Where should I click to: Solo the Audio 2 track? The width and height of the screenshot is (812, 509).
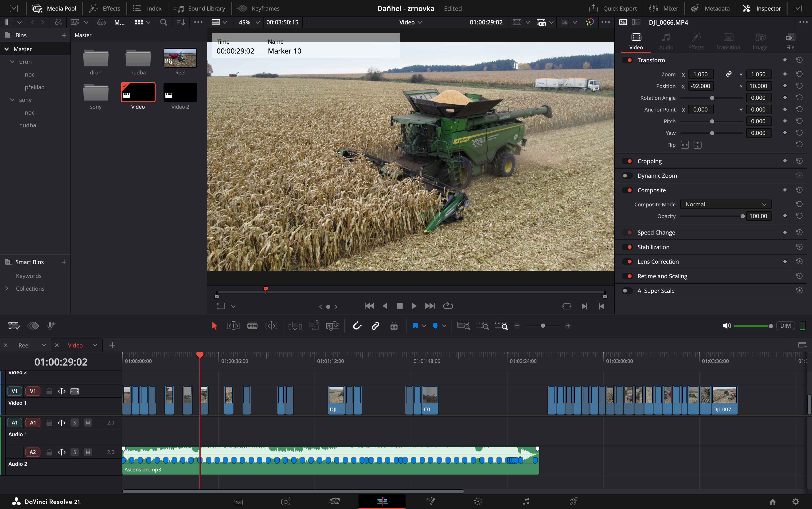(75, 452)
